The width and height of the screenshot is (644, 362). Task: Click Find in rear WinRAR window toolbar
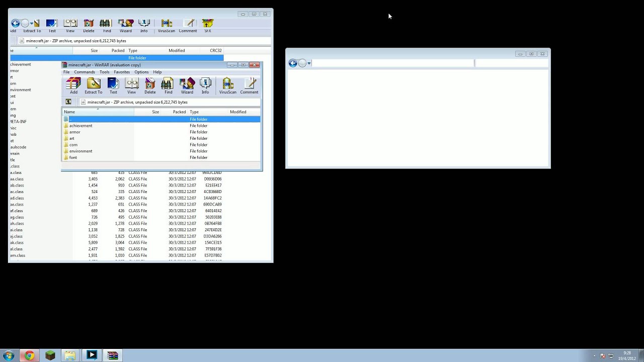pyautogui.click(x=107, y=26)
